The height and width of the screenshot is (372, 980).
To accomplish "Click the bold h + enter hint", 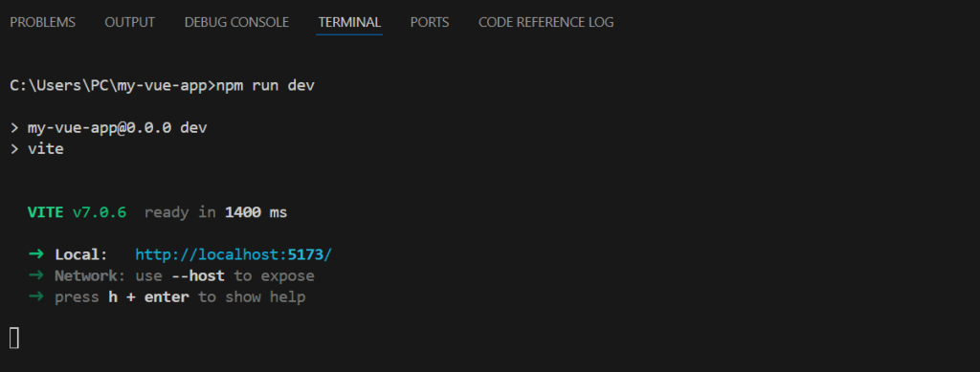I will point(148,297).
